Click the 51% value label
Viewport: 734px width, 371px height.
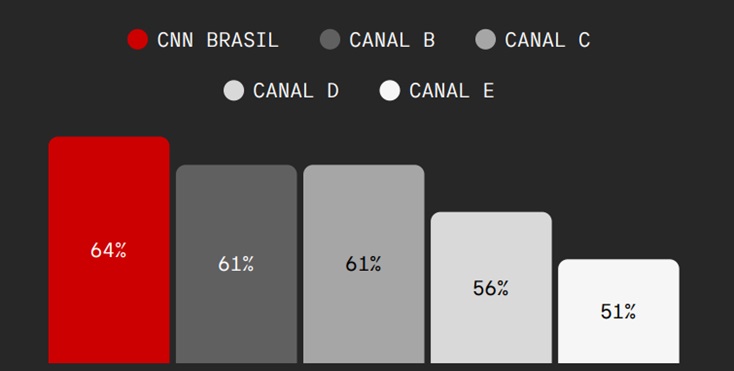click(618, 312)
